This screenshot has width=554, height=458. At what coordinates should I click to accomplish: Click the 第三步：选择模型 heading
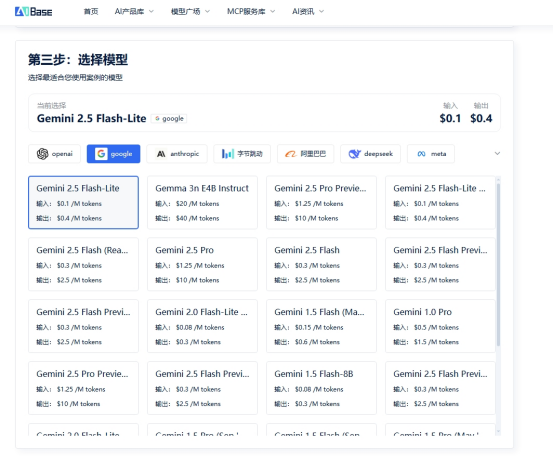78,59
